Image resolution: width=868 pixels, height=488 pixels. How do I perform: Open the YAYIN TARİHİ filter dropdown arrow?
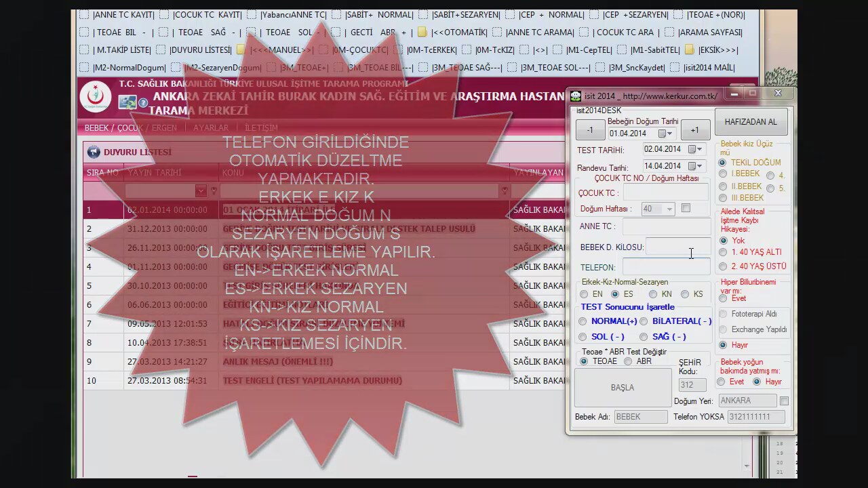coord(201,191)
